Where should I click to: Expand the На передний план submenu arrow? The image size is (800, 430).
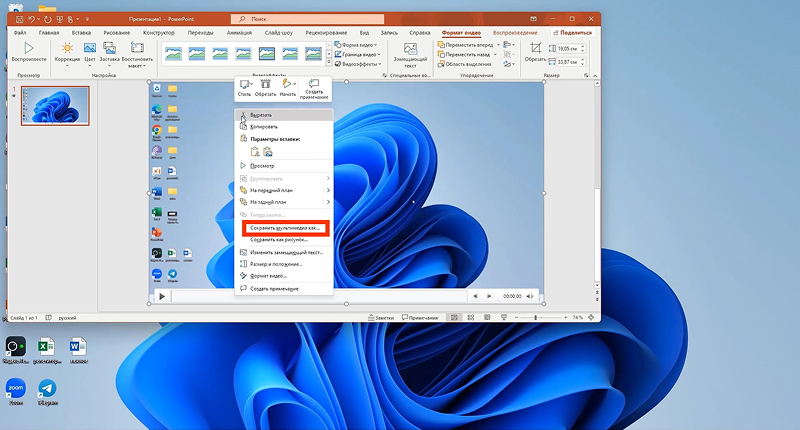(328, 190)
